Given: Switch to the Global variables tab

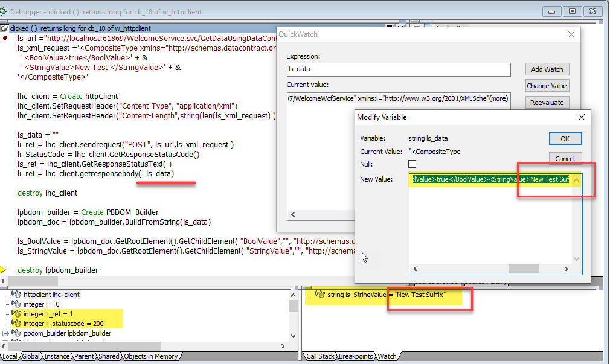Looking at the screenshot, I should pos(31,356).
